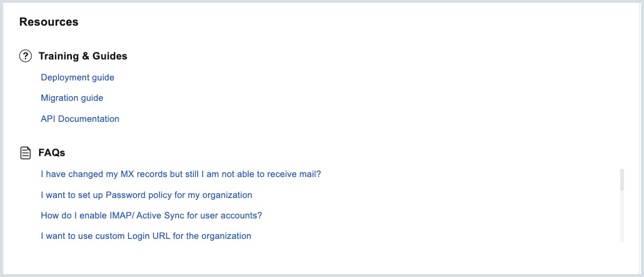Click the Resources heading

(x=49, y=22)
